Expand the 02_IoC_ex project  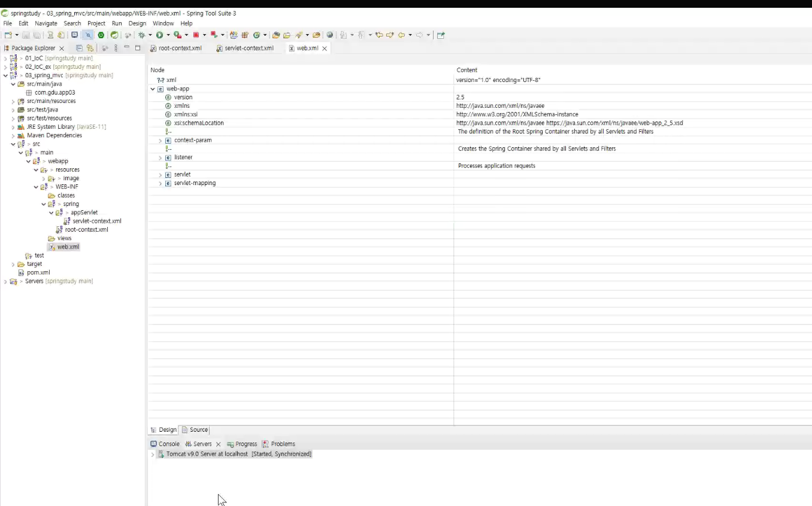tap(5, 67)
